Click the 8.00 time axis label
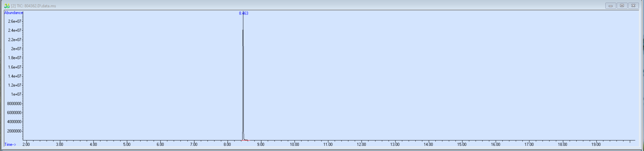The height and width of the screenshot is (151, 644). (x=227, y=144)
